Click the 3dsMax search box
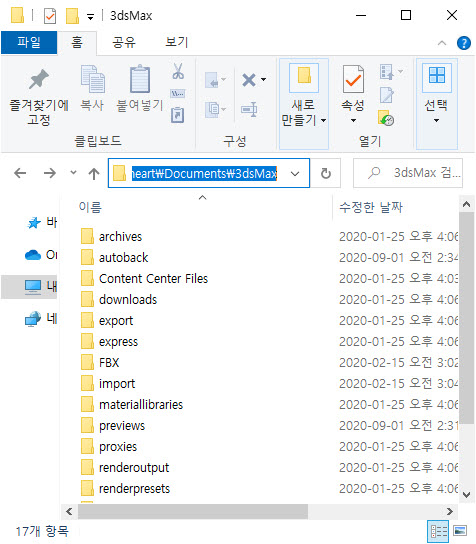 [x=408, y=173]
